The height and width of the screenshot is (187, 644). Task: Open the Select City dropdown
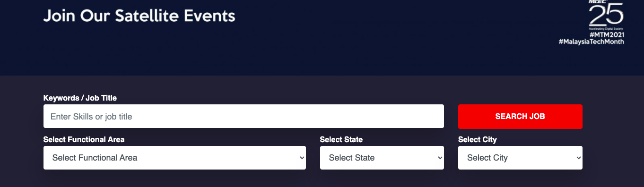point(520,158)
